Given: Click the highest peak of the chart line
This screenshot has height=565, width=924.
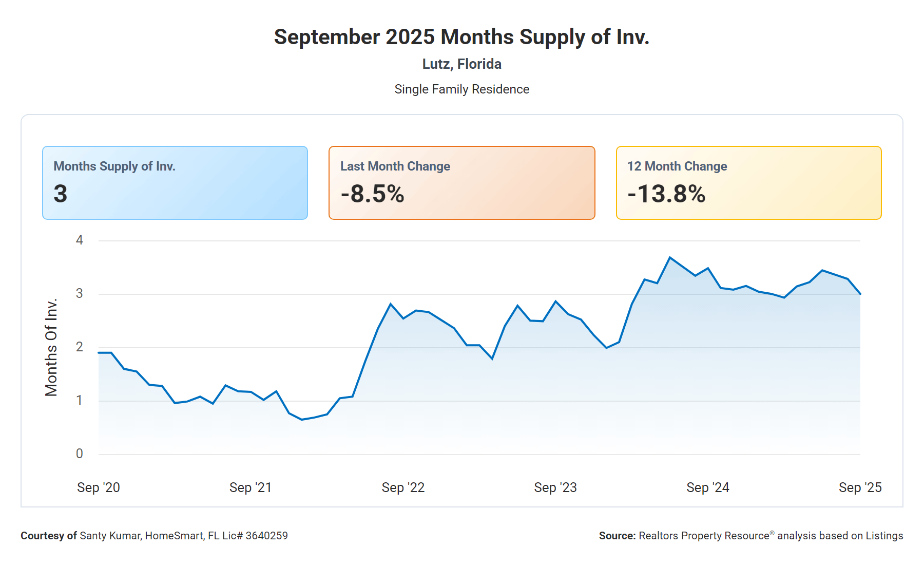Looking at the screenshot, I should pyautogui.click(x=670, y=257).
